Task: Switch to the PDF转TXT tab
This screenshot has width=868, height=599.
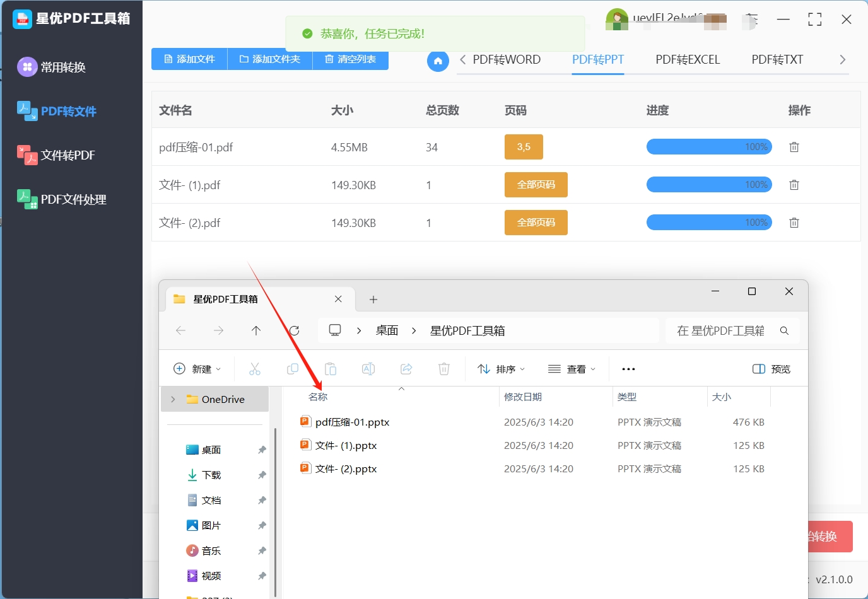Action: [x=777, y=60]
